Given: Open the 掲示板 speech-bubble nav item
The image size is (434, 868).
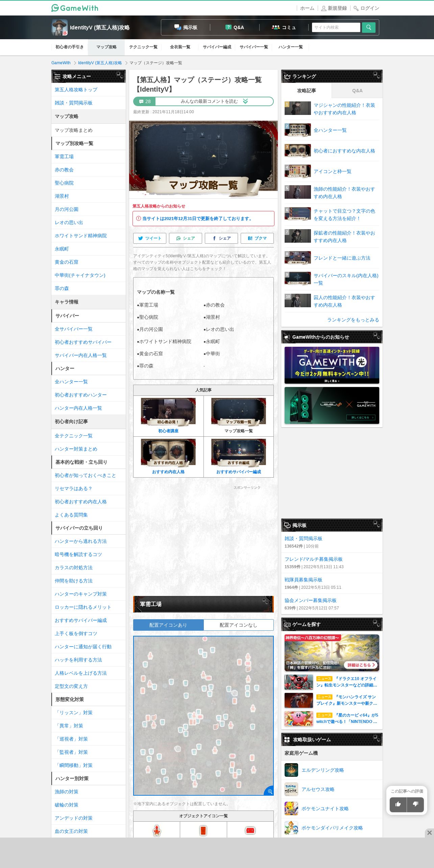Looking at the screenshot, I should (186, 27).
